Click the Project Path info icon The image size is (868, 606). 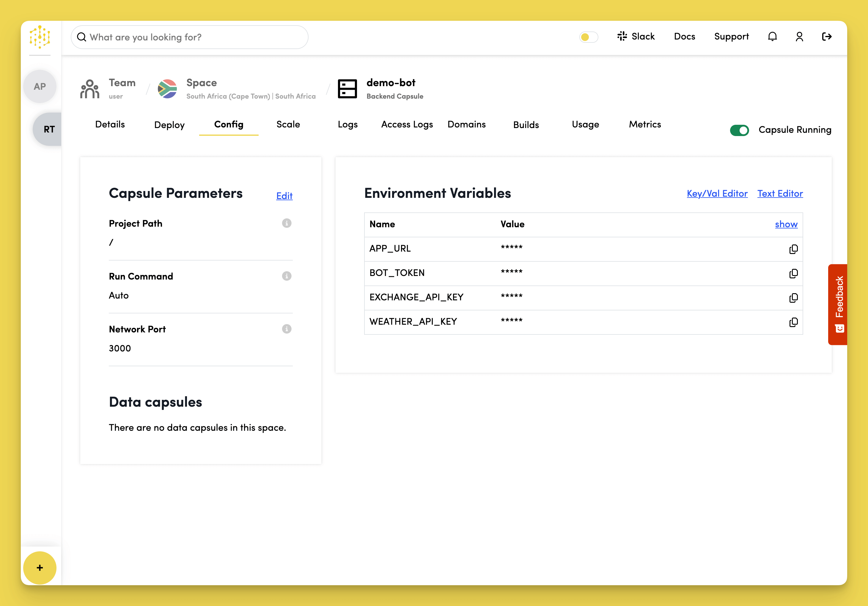[x=286, y=223]
